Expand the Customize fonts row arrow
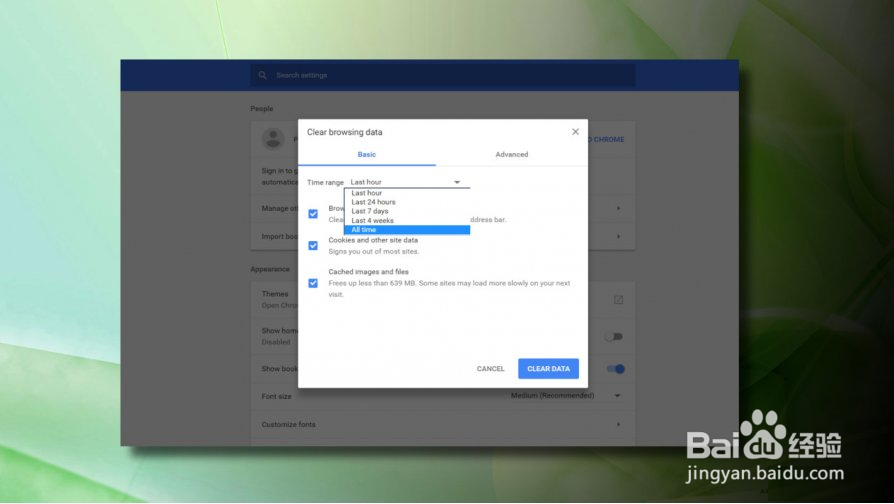The height and width of the screenshot is (504, 894). click(618, 425)
